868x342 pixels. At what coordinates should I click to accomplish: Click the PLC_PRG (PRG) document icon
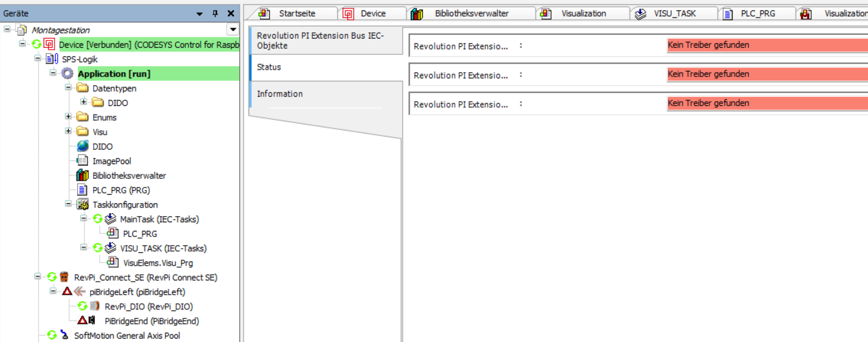[x=82, y=190]
